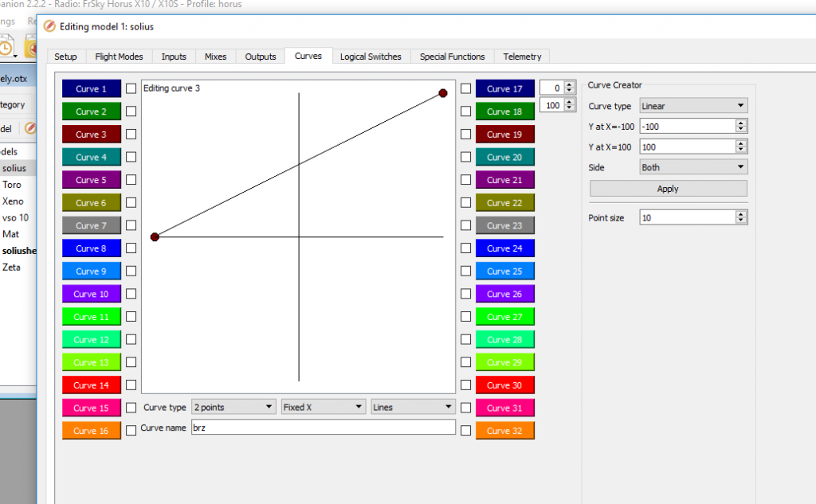Viewport: 816px width, 504px height.
Task: Expand the Fixed X dropdown
Action: (324, 407)
